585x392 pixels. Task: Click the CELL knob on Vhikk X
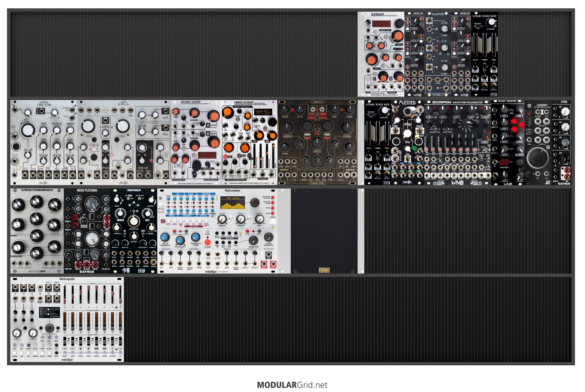pos(349,147)
